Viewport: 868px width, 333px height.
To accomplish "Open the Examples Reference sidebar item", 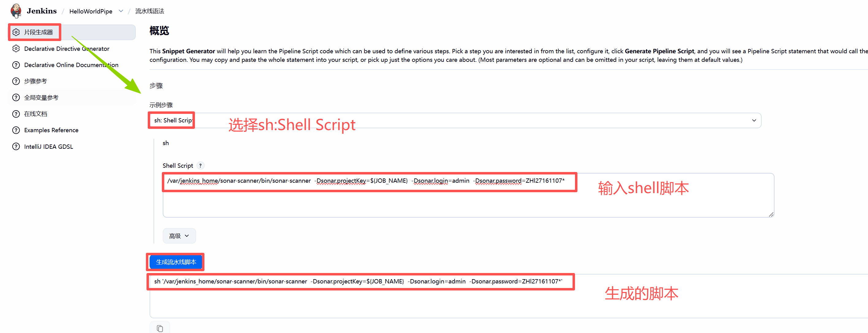I will point(51,130).
